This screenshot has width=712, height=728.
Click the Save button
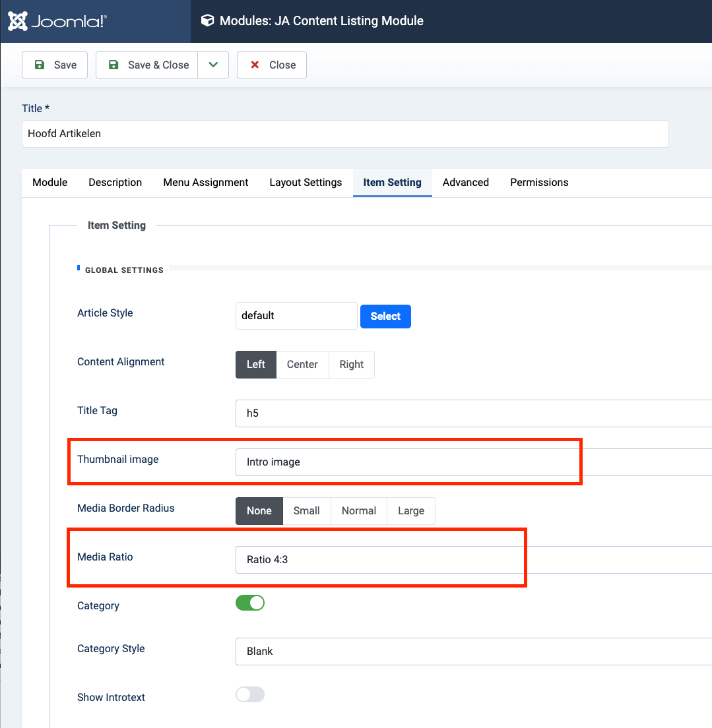55,65
